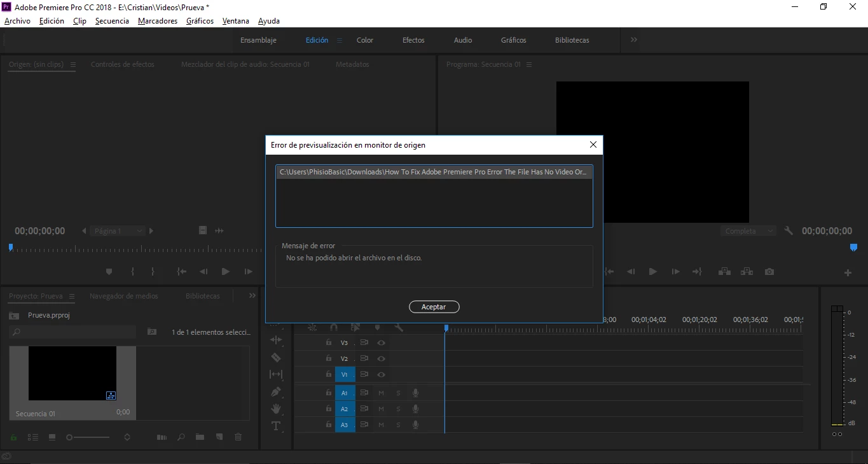Click New bin from search icon
868x464 pixels.
152,332
